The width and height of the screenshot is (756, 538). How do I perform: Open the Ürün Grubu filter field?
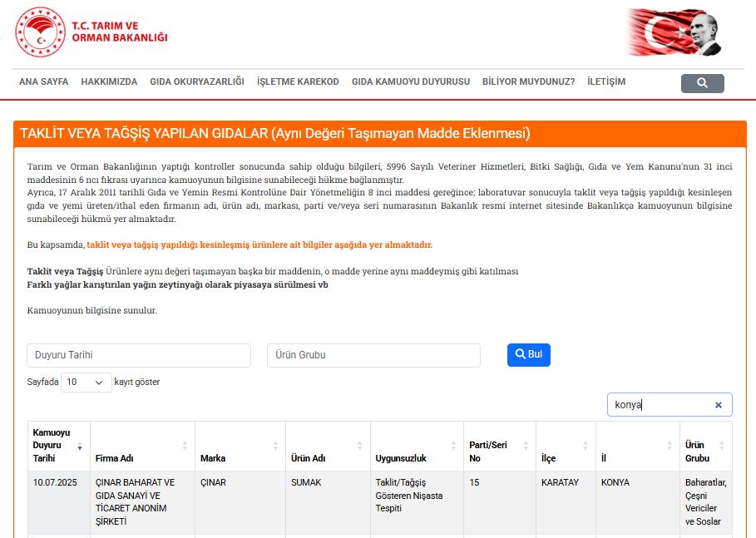(373, 355)
